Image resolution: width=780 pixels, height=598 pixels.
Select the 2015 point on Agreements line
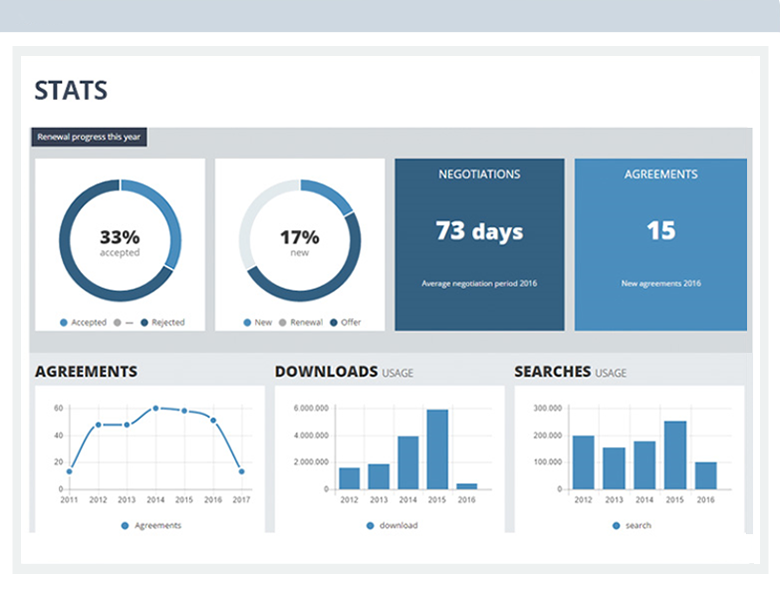pyautogui.click(x=184, y=411)
